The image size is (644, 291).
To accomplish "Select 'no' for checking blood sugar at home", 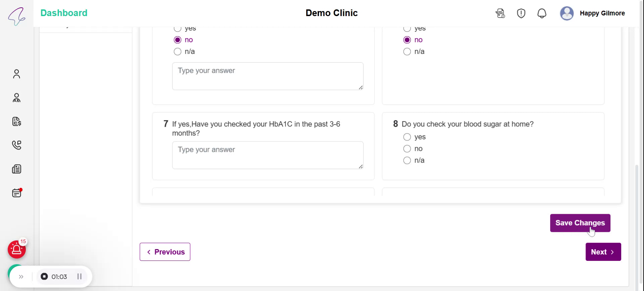I will tap(407, 149).
